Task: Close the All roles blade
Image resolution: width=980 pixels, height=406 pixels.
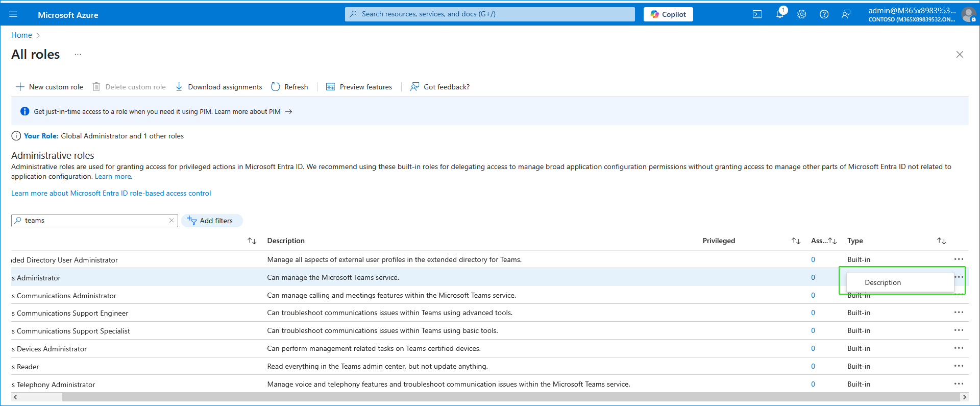Action: pos(960,55)
